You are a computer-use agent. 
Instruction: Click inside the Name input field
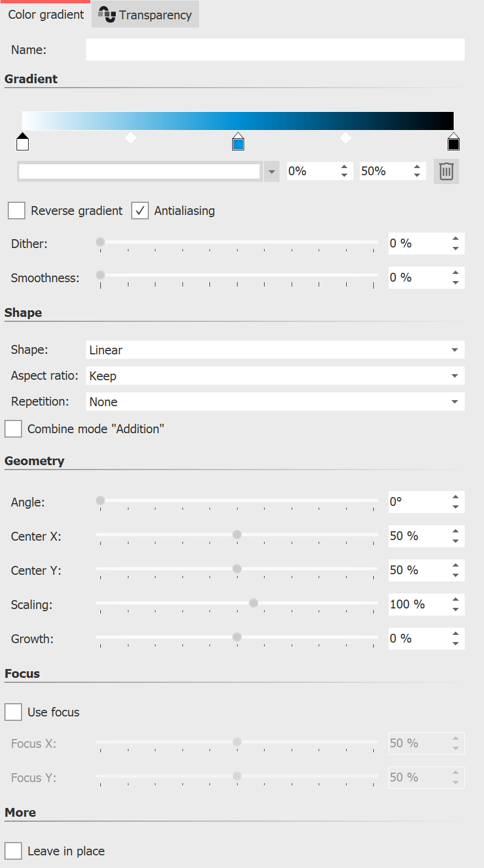pyautogui.click(x=275, y=50)
